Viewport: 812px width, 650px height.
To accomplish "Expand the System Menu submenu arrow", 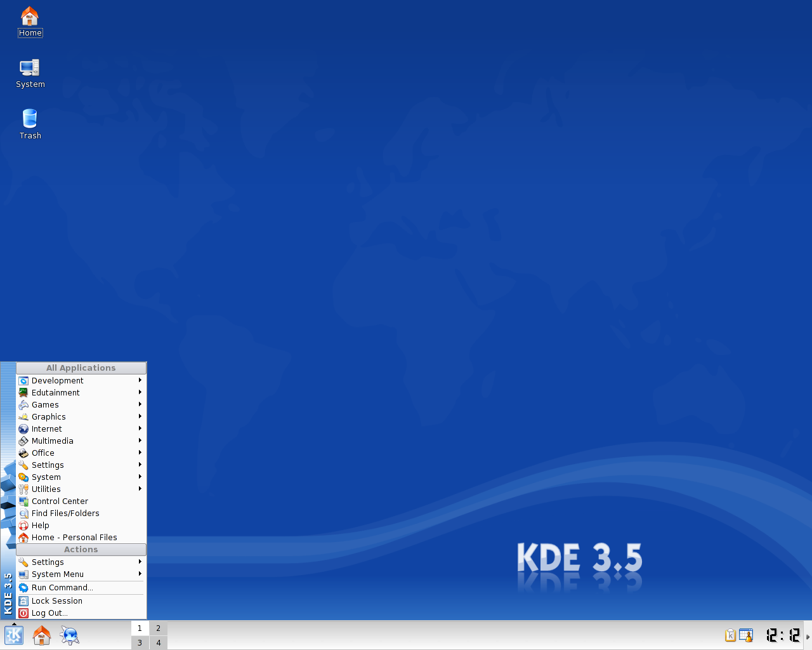I will pos(140,574).
